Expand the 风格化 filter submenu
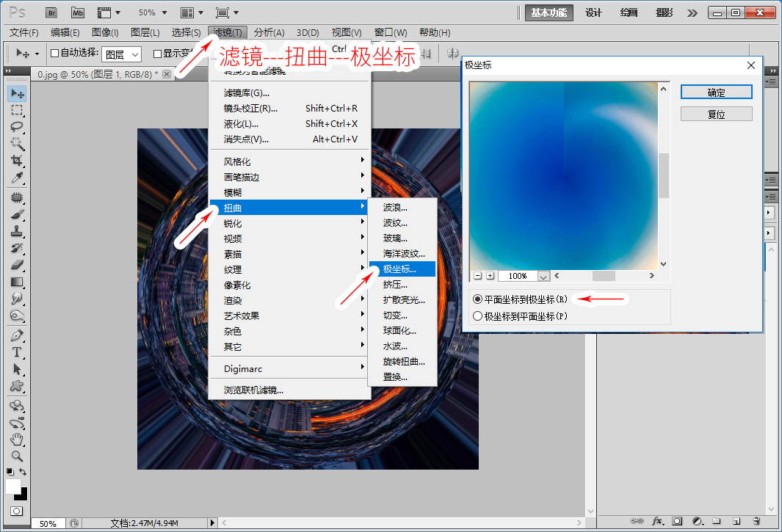782x532 pixels. (290, 161)
